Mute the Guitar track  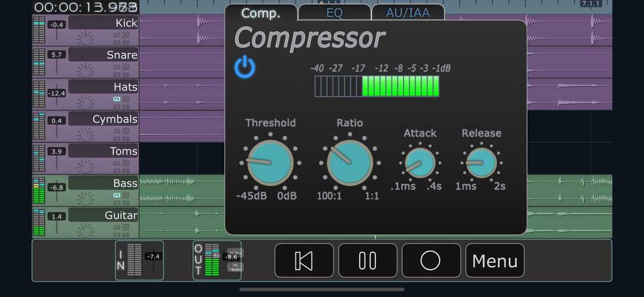[117, 235]
